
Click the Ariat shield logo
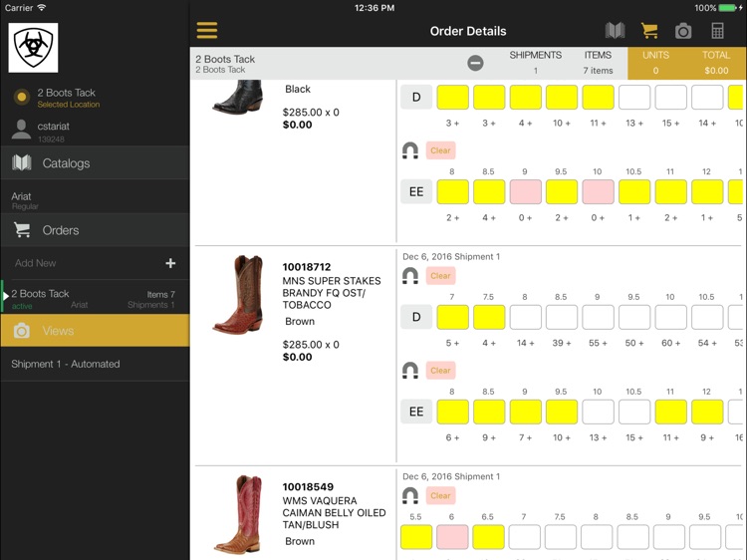[x=33, y=48]
